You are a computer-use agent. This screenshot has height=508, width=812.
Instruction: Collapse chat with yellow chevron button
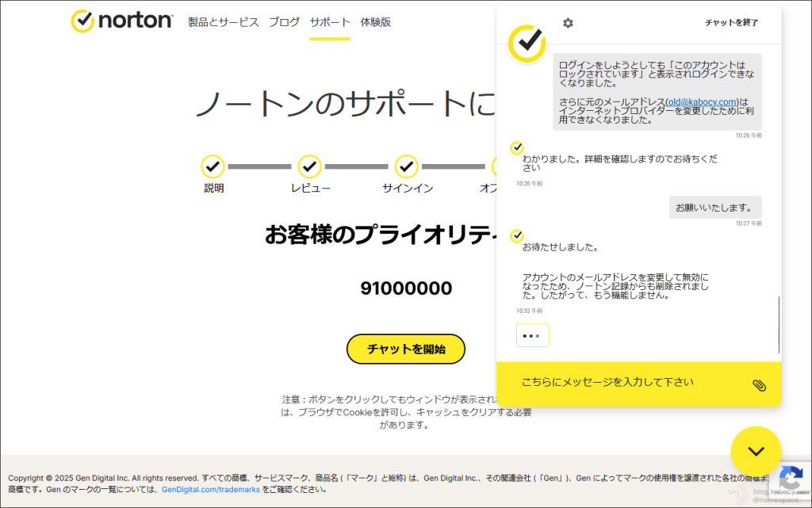[756, 452]
